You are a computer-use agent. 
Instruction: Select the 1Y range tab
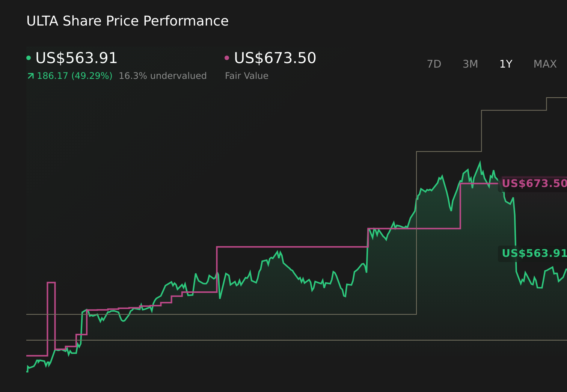click(x=505, y=64)
